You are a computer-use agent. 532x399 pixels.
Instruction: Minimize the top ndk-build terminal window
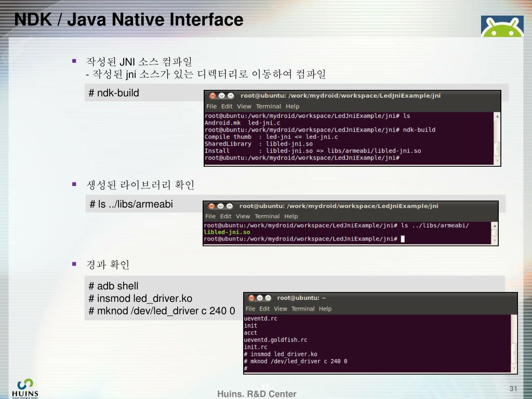click(221, 96)
